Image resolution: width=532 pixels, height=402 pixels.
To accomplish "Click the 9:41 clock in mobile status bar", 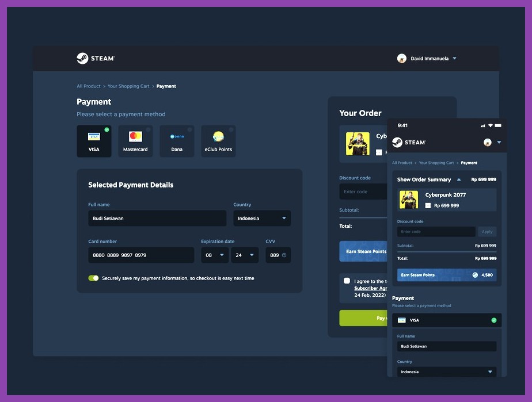I will (x=402, y=125).
